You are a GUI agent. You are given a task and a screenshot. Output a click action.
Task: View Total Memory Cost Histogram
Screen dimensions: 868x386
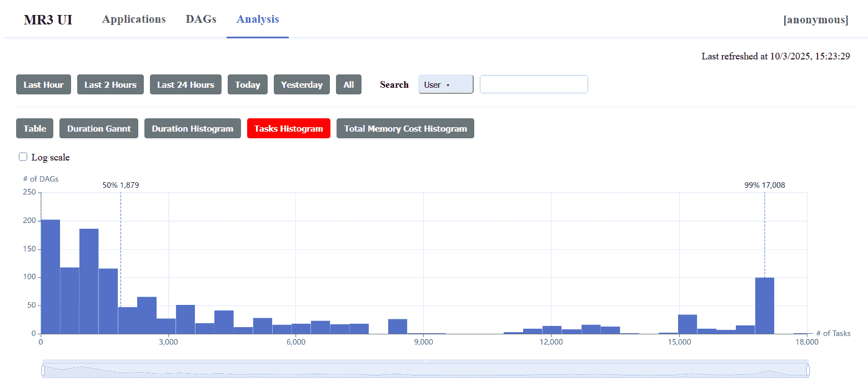pyautogui.click(x=405, y=128)
